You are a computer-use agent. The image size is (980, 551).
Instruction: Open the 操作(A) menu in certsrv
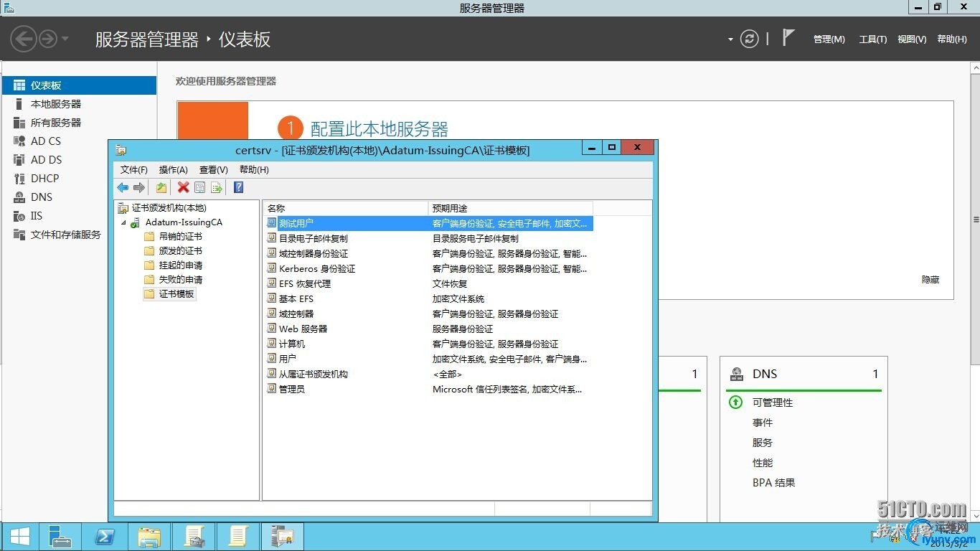click(x=174, y=170)
